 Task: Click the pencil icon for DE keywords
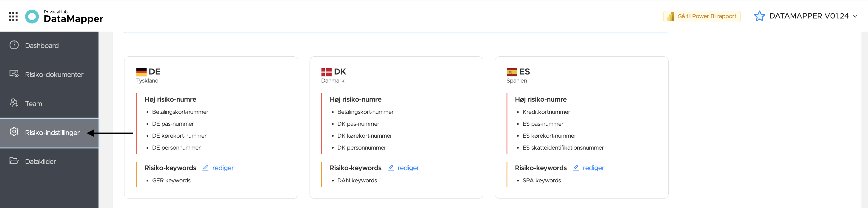tap(206, 167)
